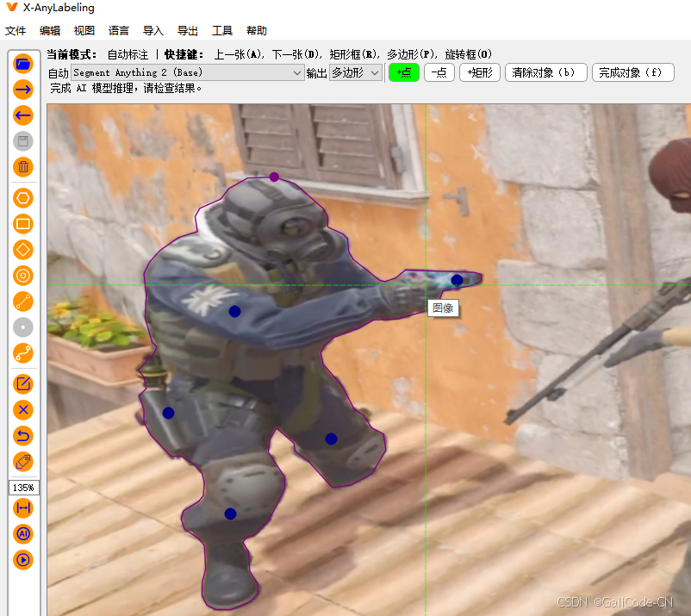
Task: Click the orange X delete-shape icon
Action: tap(23, 410)
